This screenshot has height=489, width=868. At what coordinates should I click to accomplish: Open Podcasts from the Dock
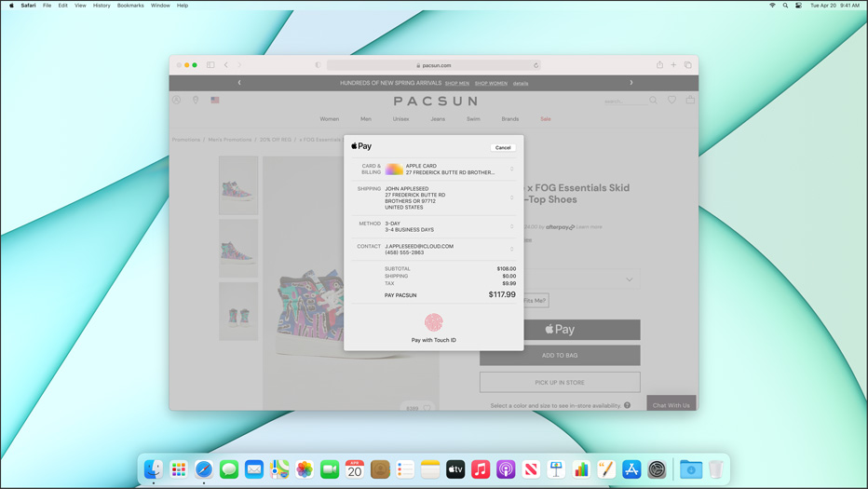(x=506, y=469)
